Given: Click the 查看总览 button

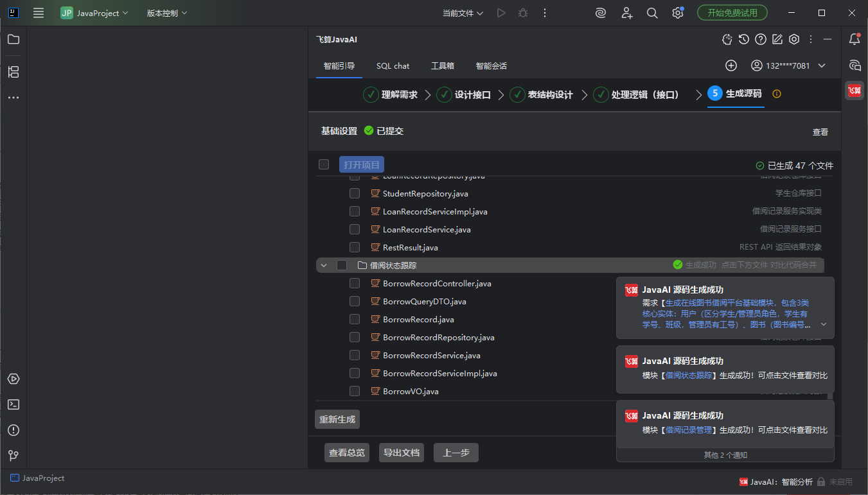Looking at the screenshot, I should (x=347, y=453).
